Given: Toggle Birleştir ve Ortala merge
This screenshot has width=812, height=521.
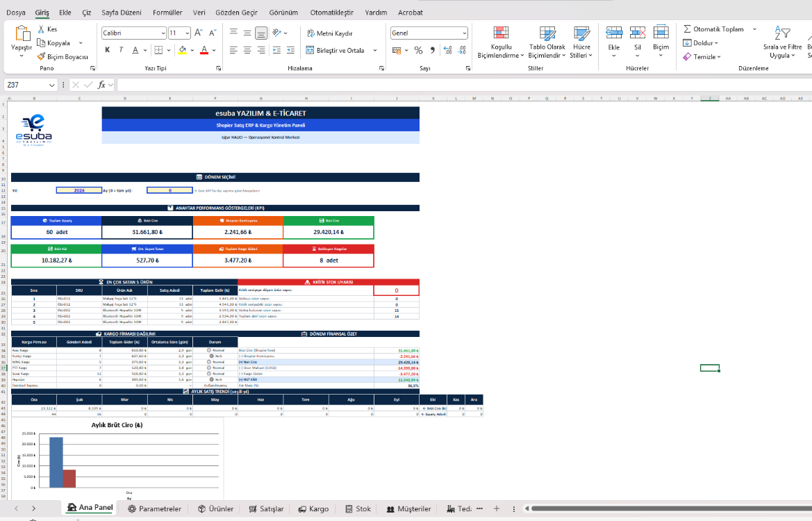Looking at the screenshot, I should click(x=335, y=50).
